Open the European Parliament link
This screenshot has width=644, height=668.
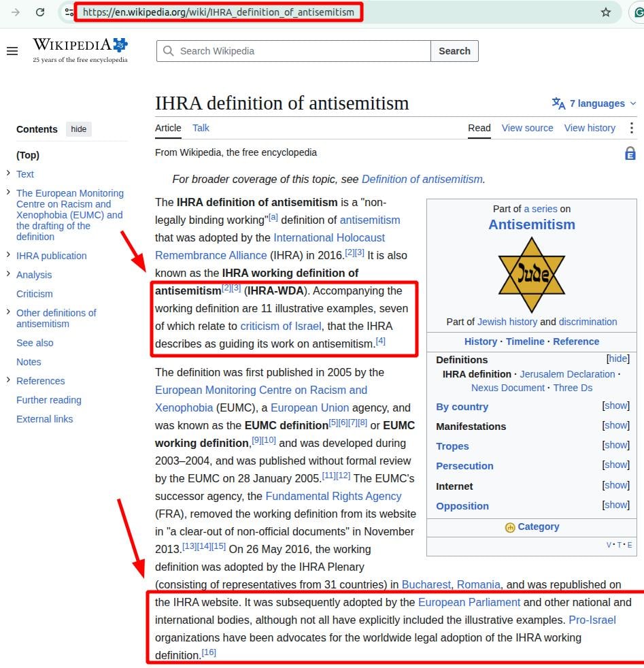click(x=469, y=603)
